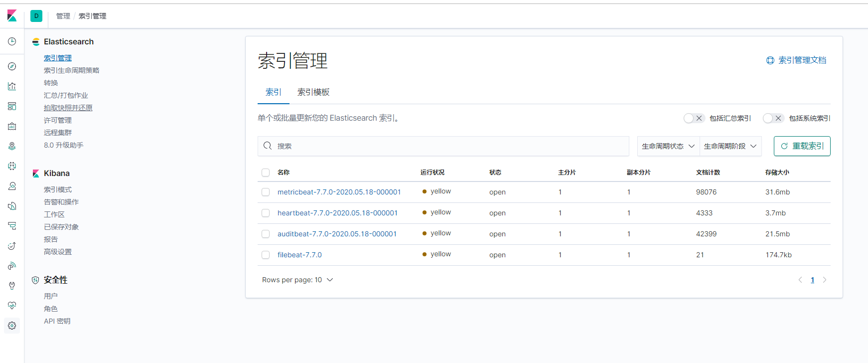Select the heartbeat-7.7.0 index checkbox
This screenshot has height=363, width=868.
point(266,213)
